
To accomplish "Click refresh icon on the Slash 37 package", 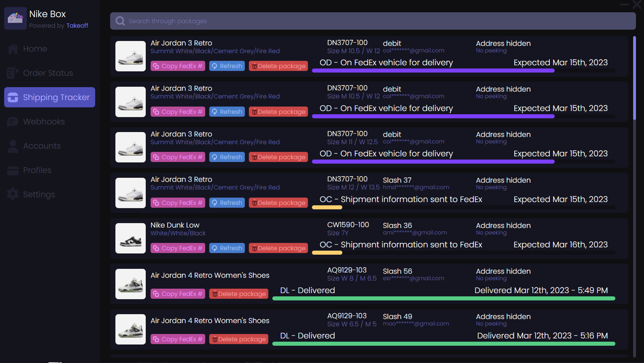I will coord(214,203).
